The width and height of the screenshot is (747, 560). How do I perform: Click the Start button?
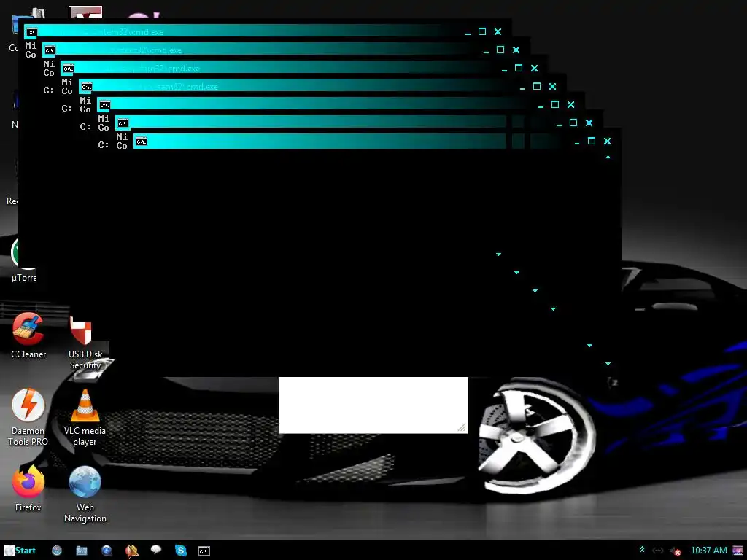(20, 551)
